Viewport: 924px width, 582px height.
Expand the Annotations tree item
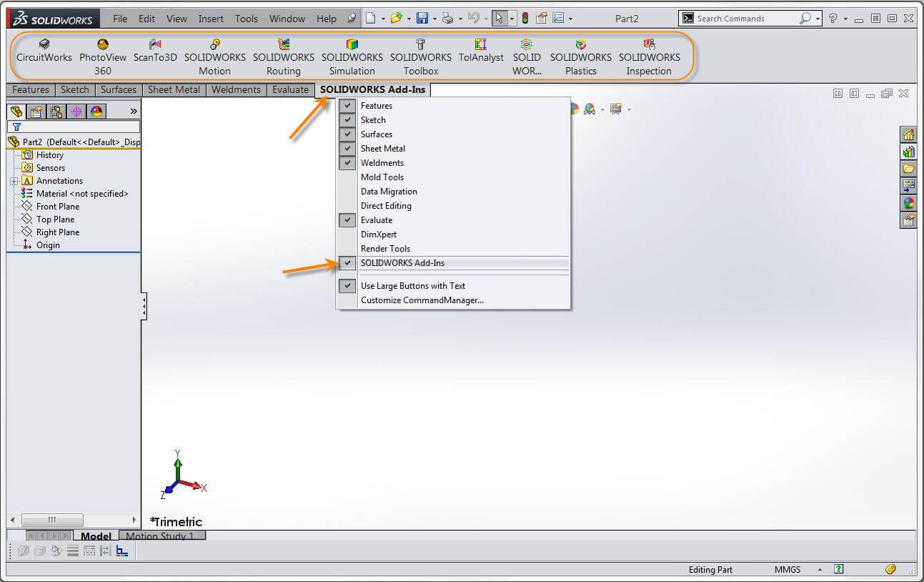pos(15,180)
